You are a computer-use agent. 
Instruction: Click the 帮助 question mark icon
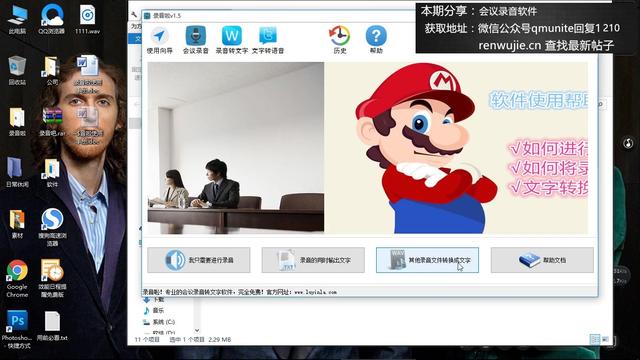pyautogui.click(x=376, y=40)
